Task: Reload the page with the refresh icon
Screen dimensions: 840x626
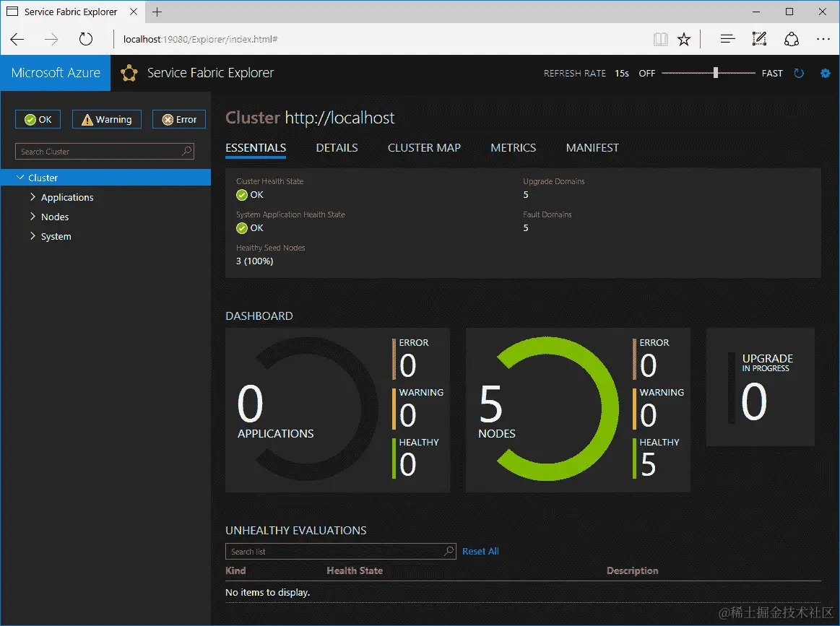Action: [x=86, y=39]
